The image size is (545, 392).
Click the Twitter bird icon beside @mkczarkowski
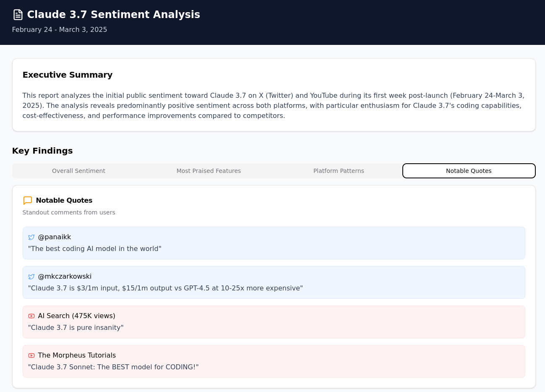[x=31, y=277]
